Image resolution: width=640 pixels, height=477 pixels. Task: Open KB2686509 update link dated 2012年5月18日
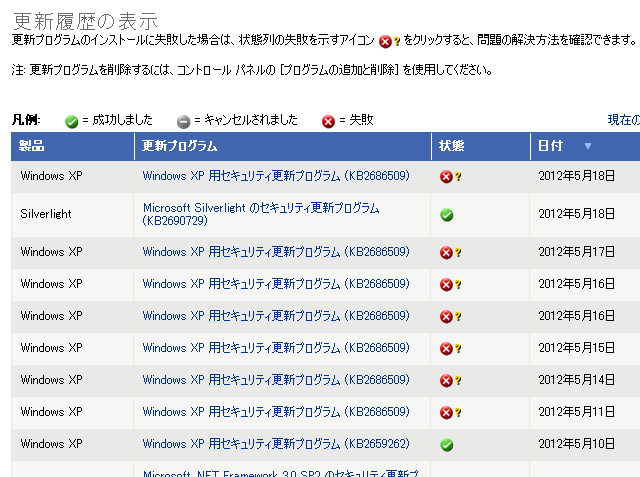point(276,176)
